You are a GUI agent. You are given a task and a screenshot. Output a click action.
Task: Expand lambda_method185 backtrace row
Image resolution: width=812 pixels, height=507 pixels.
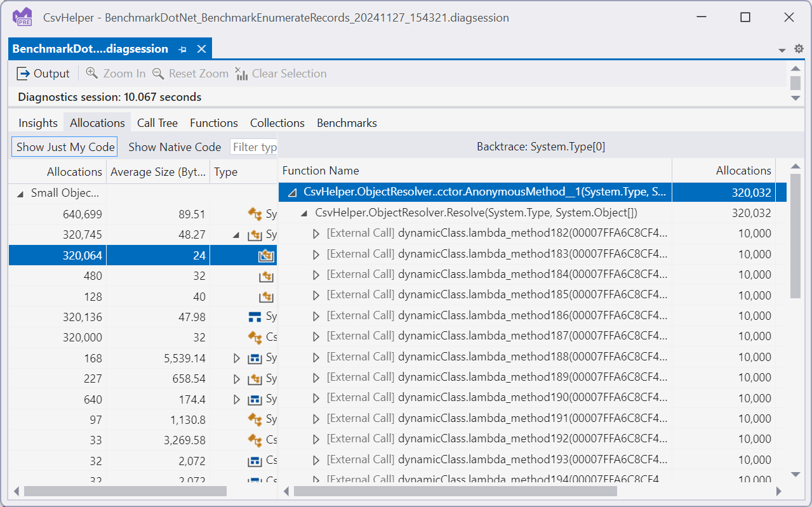pyautogui.click(x=317, y=295)
